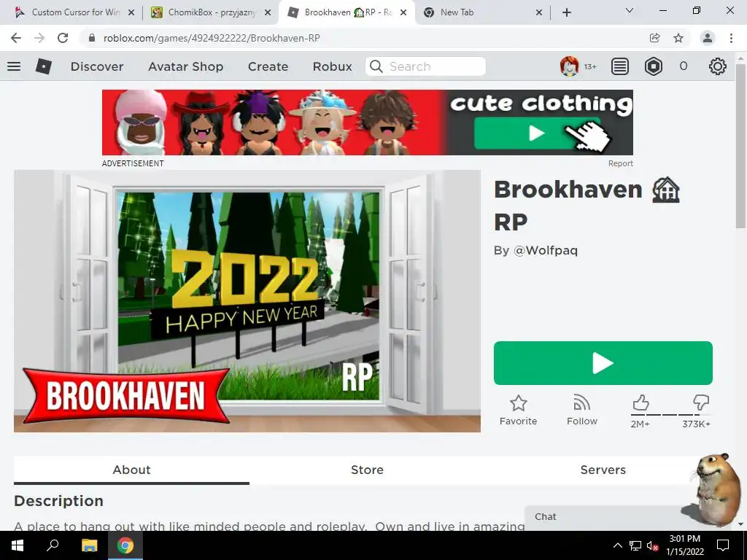Click the Description heading
This screenshot has height=560, width=747.
[x=58, y=501]
